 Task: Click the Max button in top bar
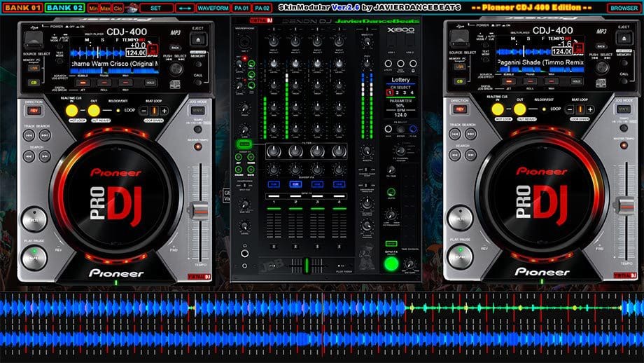coord(105,8)
